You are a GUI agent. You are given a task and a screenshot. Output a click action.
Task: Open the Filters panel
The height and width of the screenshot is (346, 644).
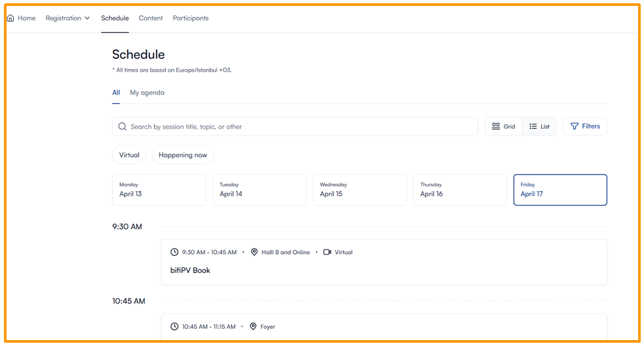point(585,127)
